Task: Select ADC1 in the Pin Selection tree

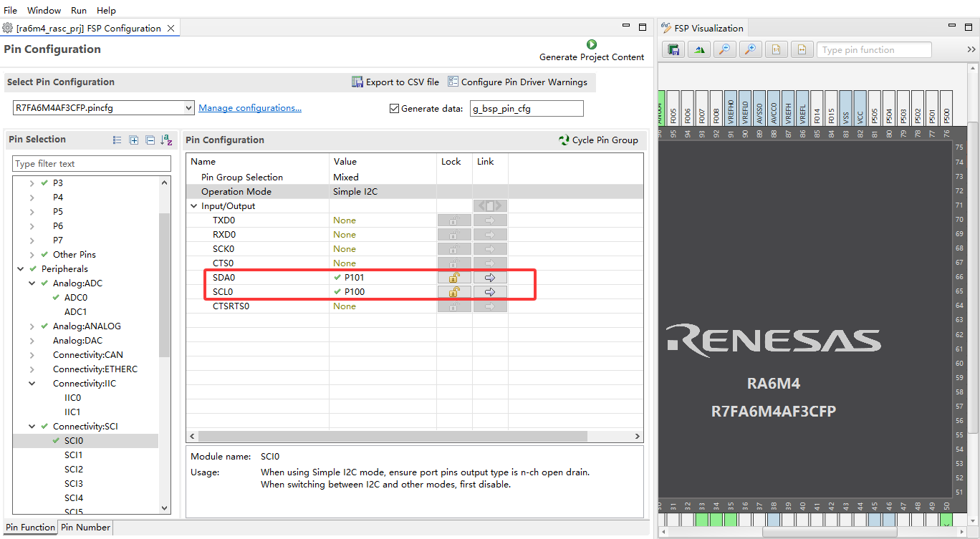Action: pos(75,312)
